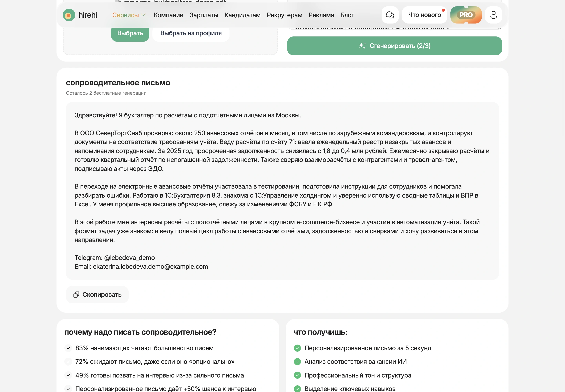The image size is (565, 392).
Task: Open the Что нового updates
Action: [x=424, y=15]
